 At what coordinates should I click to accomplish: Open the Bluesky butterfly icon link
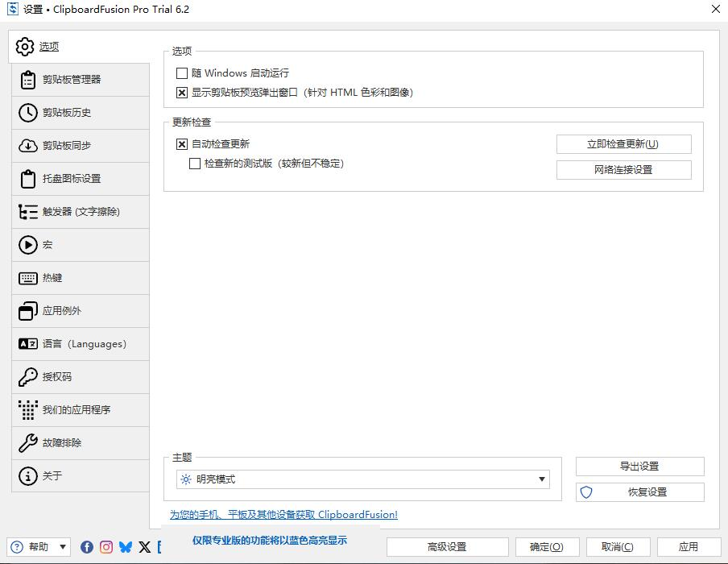click(x=126, y=547)
